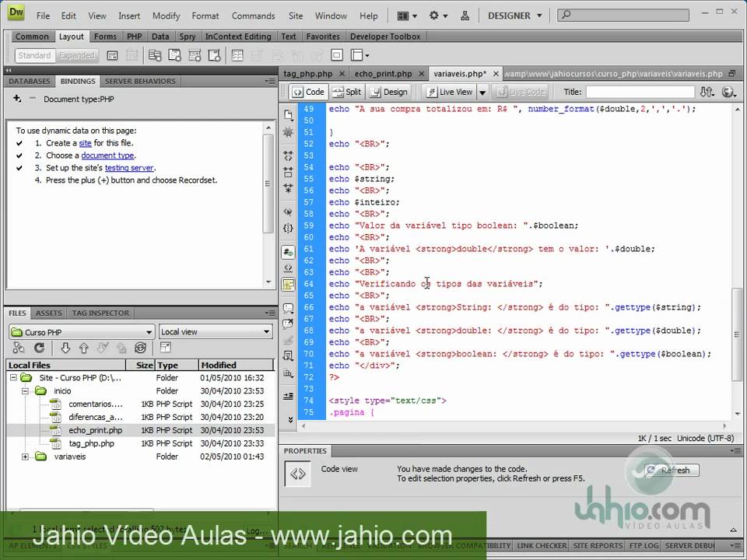Click the Synchronize icon in Files panel
The height and width of the screenshot is (560, 747).
(140, 348)
